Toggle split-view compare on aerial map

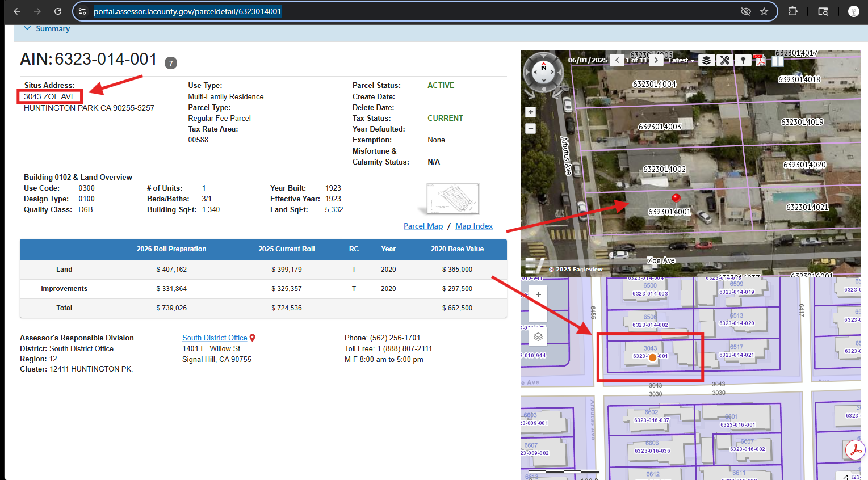777,60
